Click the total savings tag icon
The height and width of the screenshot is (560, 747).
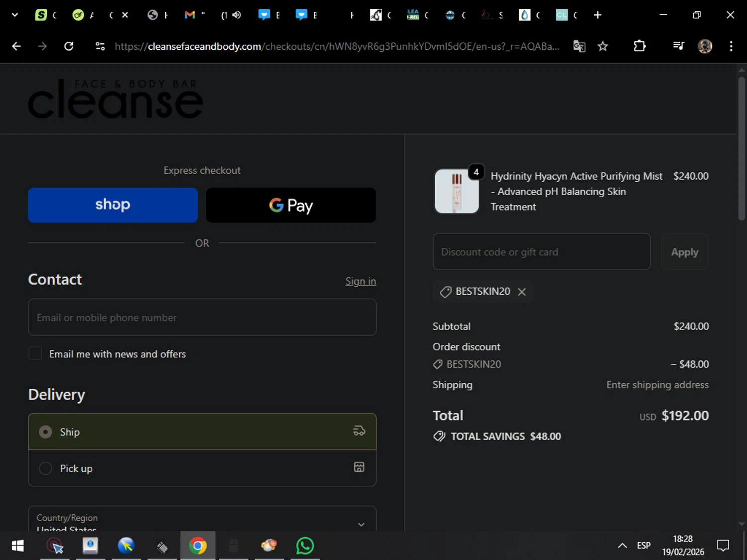click(439, 437)
